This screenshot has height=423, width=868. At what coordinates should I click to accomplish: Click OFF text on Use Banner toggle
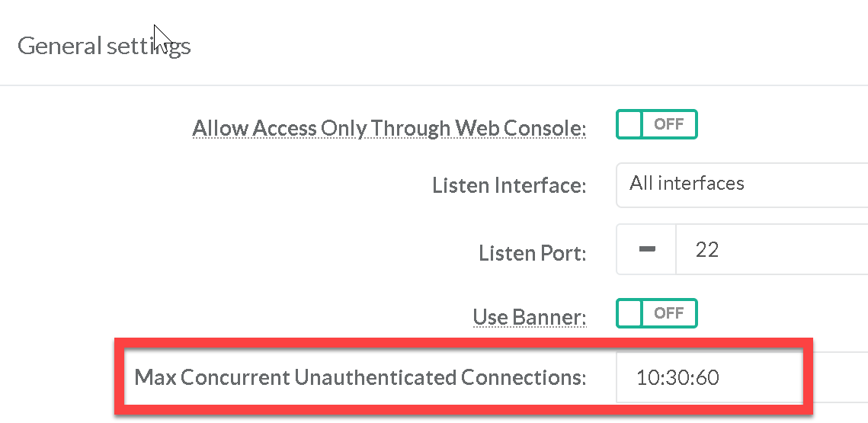point(668,313)
